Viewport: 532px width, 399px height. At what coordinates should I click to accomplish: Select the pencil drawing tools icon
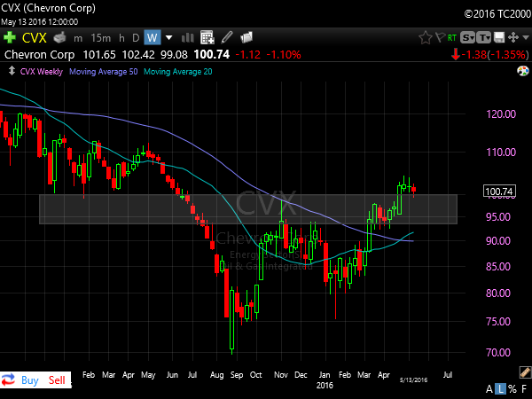(x=227, y=37)
